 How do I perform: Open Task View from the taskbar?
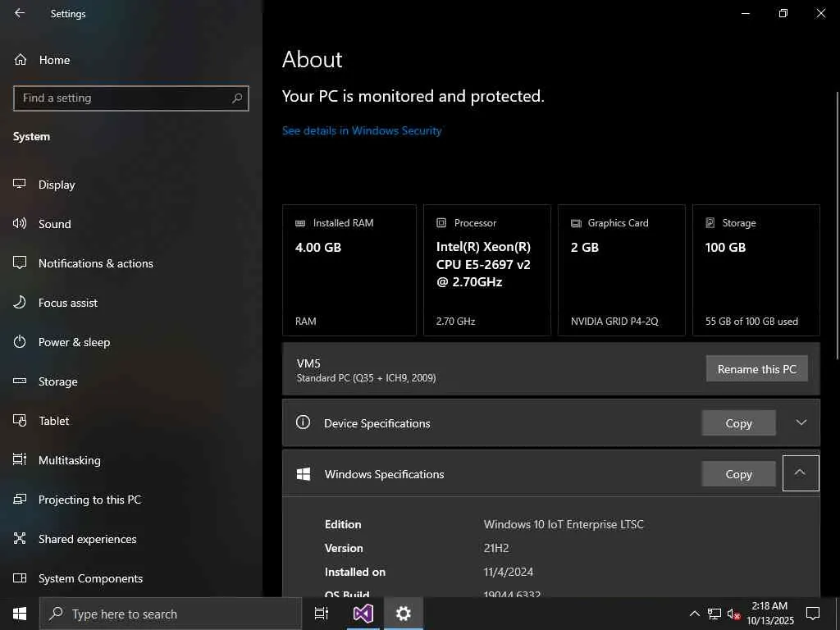pos(322,614)
